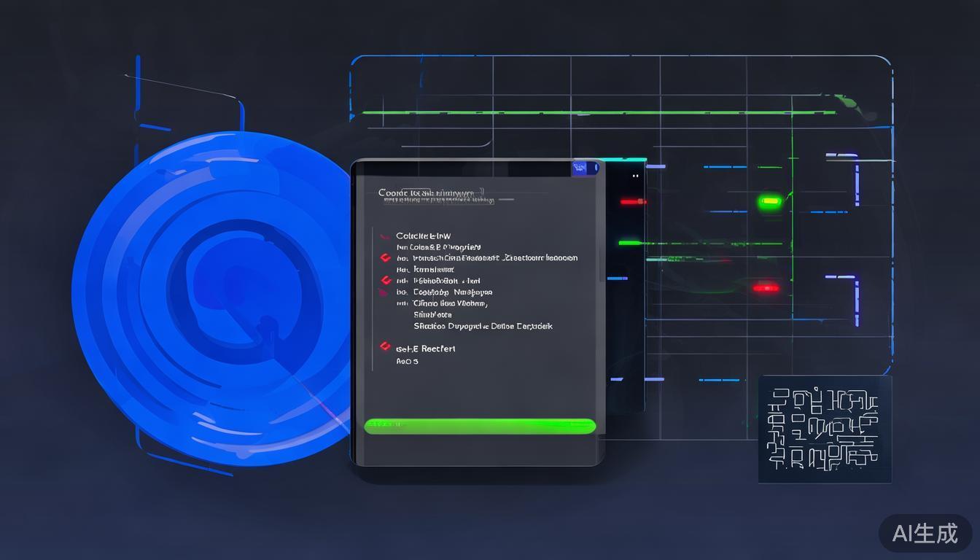980x560 pixels.
Task: Toggle the glowing red indicator in the grid
Action: 766,288
